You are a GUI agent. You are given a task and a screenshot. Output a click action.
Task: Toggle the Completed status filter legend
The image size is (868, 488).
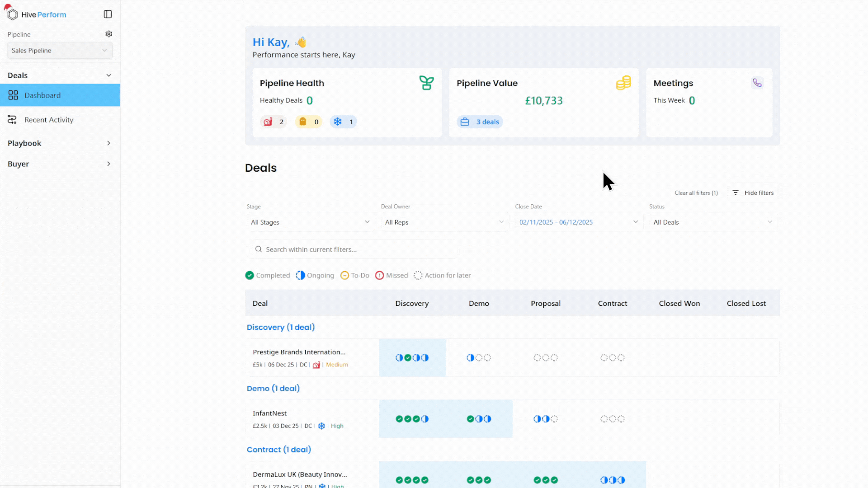tap(267, 275)
